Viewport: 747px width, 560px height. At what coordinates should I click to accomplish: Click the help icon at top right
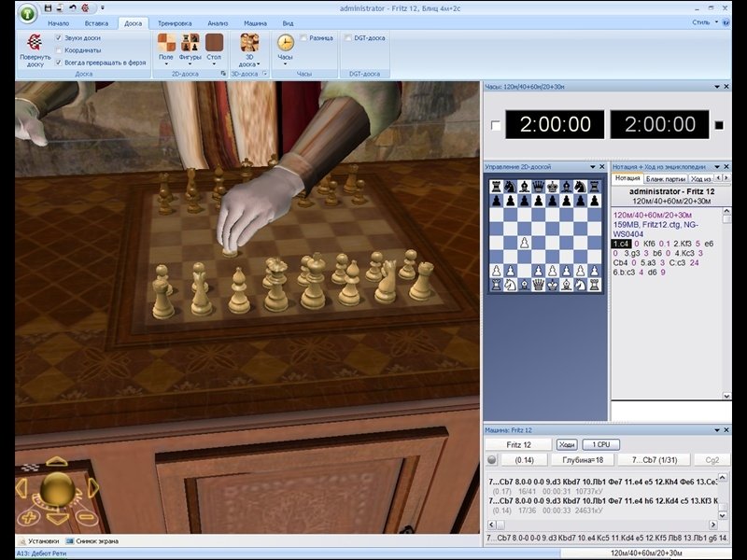(726, 22)
